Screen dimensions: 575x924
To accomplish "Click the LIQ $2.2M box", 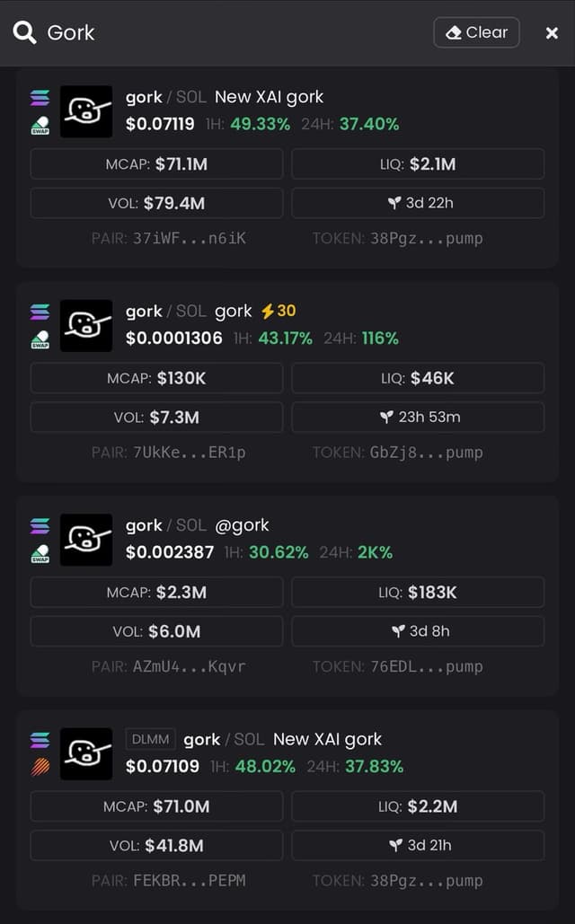I will pos(418,806).
